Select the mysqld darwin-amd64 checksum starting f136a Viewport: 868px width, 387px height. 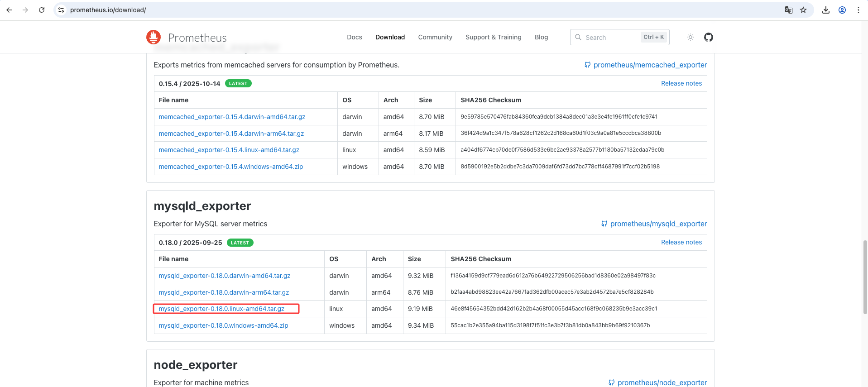553,276
